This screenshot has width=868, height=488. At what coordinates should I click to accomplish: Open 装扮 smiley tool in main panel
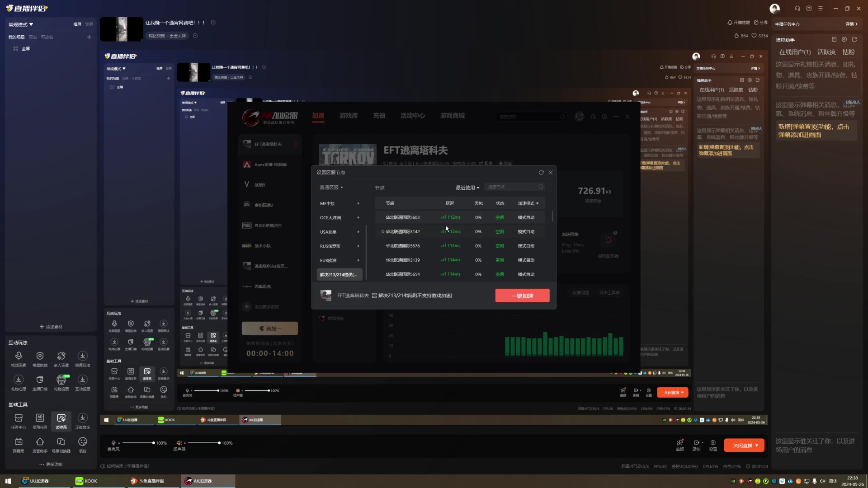82,445
